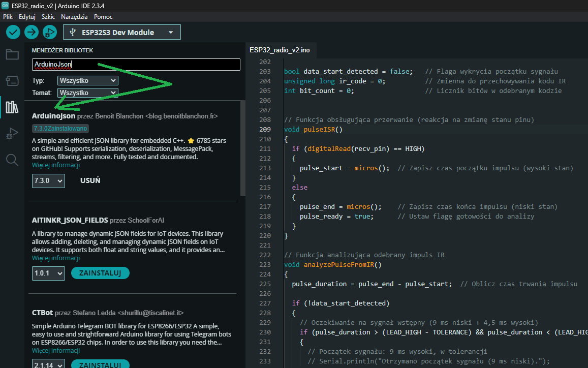Click the 'else' keyword on line 215
Viewport: 588px width, 368px height.
(x=300, y=187)
